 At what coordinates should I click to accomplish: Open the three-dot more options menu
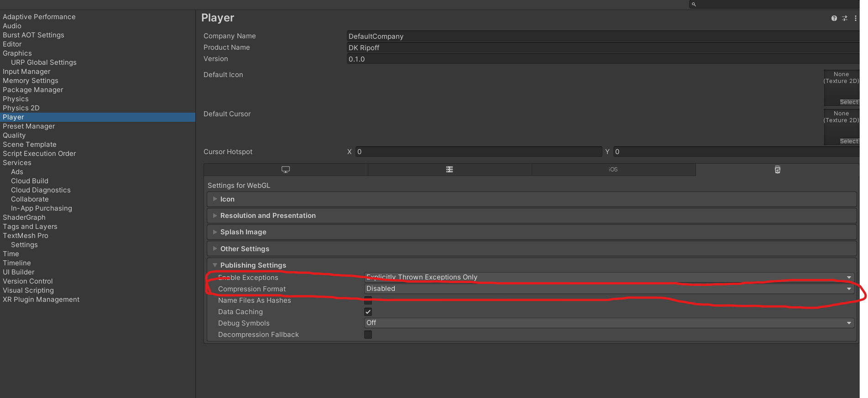[856, 18]
